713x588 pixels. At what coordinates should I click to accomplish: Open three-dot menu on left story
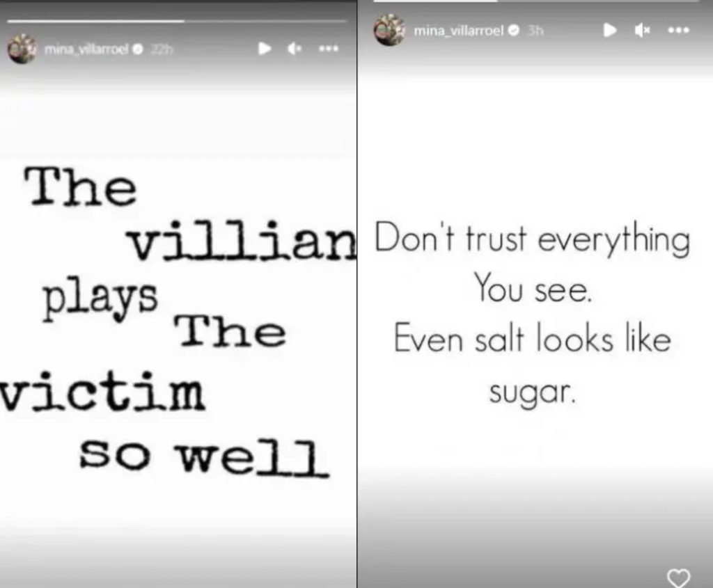329,49
